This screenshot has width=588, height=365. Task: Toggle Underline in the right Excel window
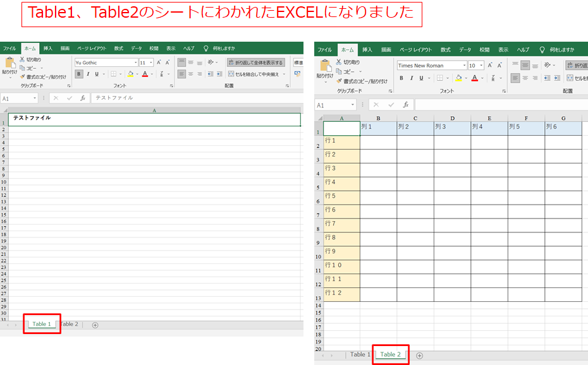[421, 78]
